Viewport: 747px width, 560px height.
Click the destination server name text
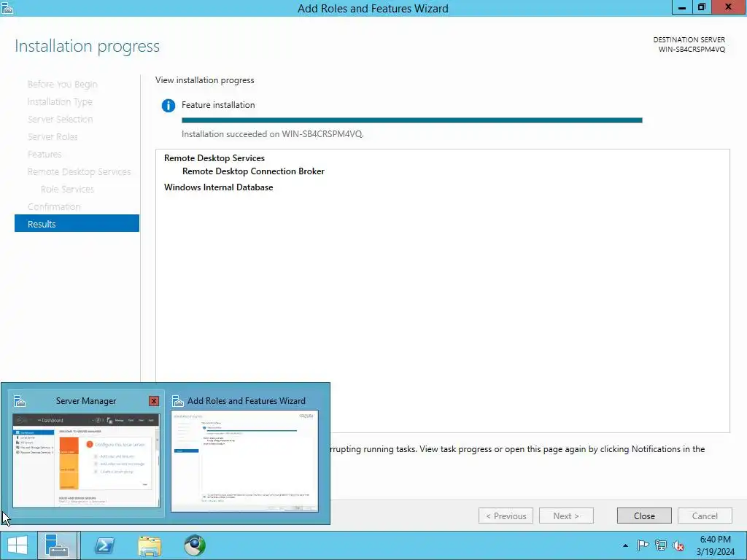click(692, 49)
